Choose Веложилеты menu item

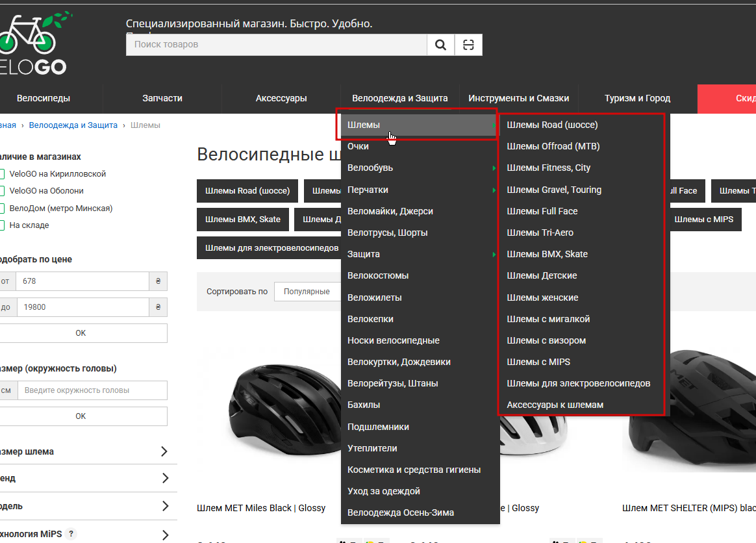point(420,297)
